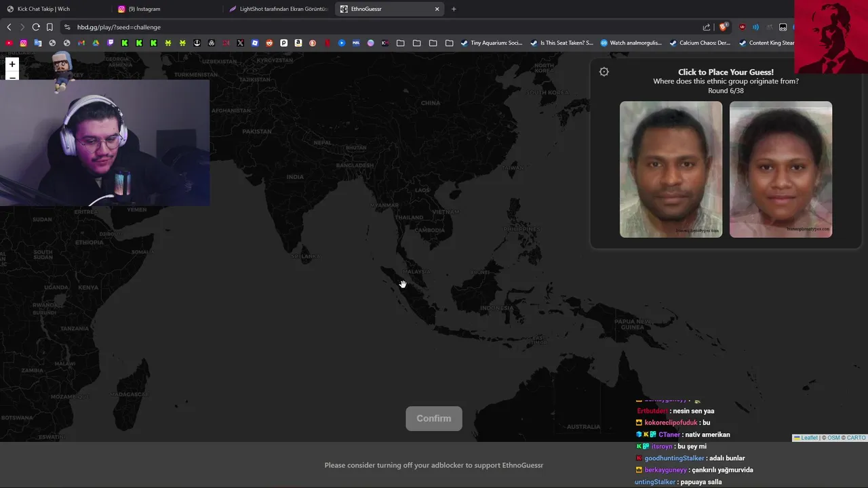Click chat username berkayguneyy

click(665, 470)
